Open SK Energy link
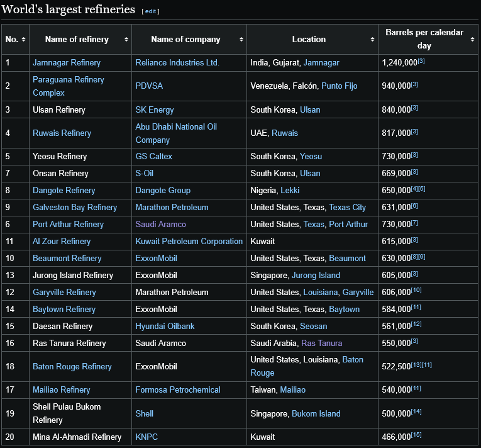481x448 pixels. tap(155, 109)
